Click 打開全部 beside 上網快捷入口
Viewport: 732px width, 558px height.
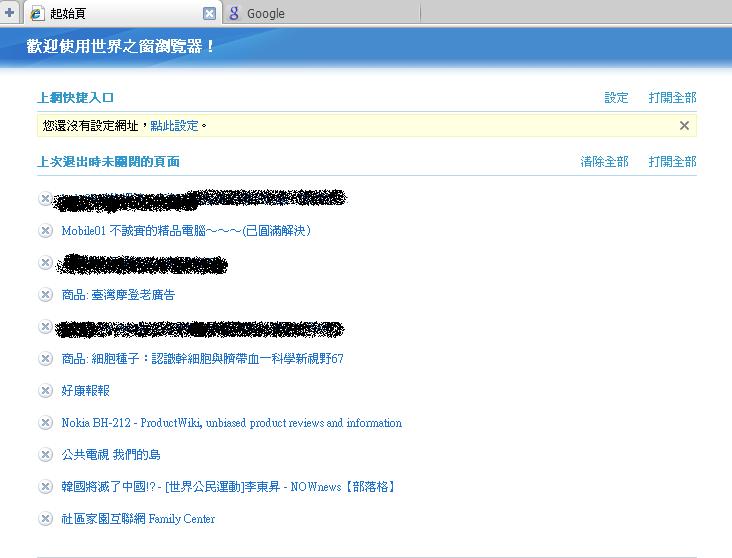pyautogui.click(x=672, y=98)
